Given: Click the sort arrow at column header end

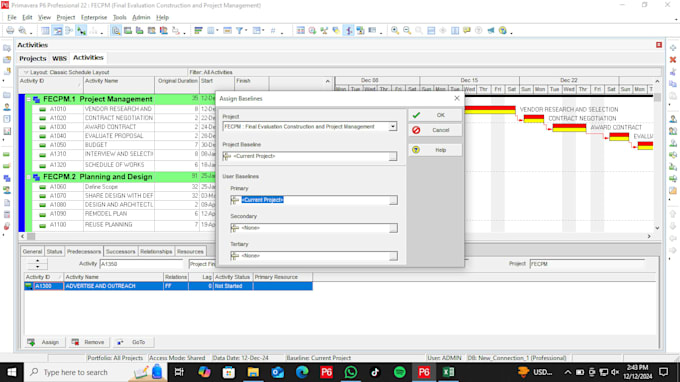Looking at the screenshot, I should click(327, 81).
